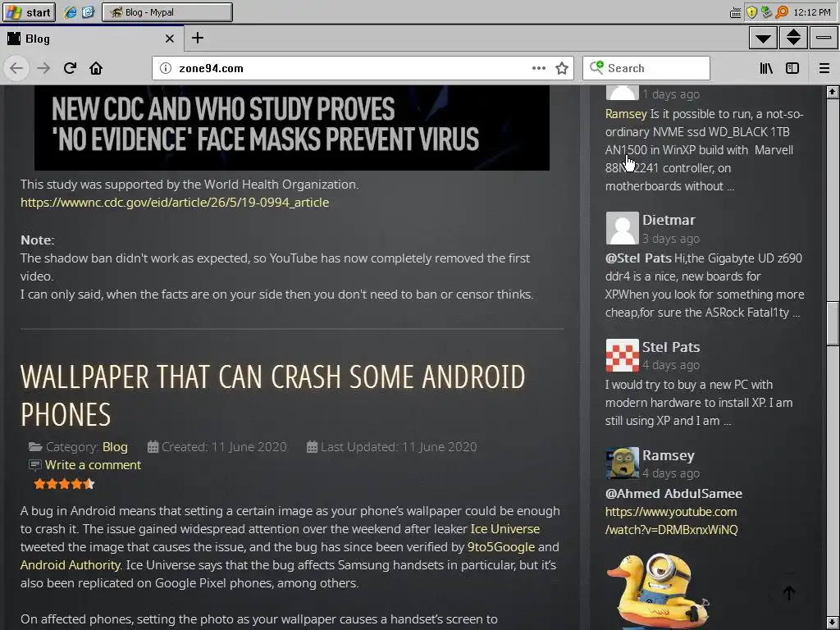This screenshot has height=630, width=840.
Task: Follow the Ice Universe link
Action: point(505,529)
